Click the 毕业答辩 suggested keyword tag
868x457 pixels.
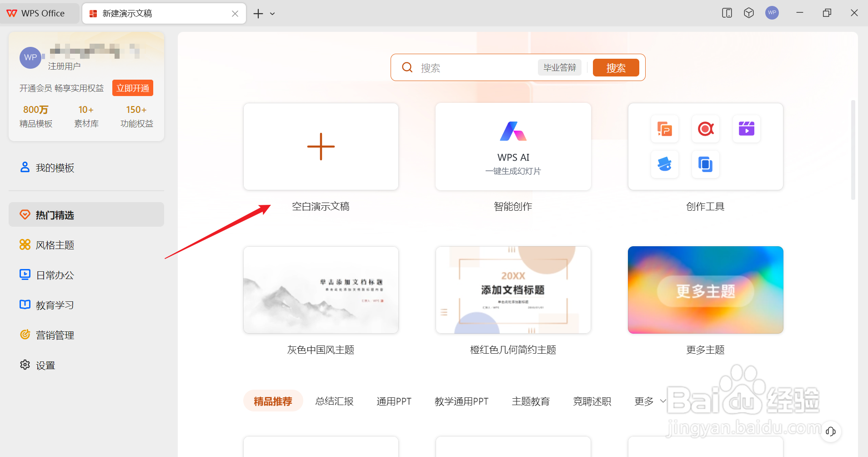tap(560, 67)
